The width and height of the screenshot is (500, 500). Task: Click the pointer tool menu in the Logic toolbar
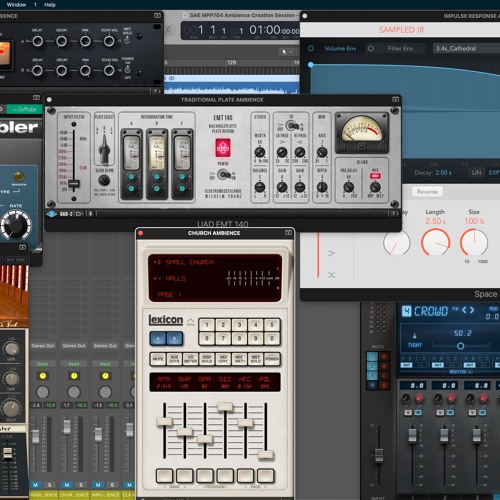click(286, 52)
